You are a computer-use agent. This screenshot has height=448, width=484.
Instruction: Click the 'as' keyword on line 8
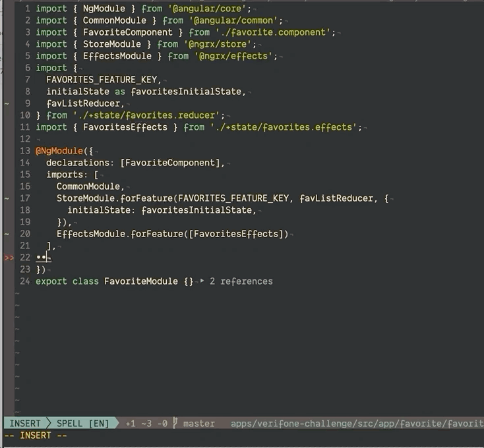pyautogui.click(x=120, y=92)
